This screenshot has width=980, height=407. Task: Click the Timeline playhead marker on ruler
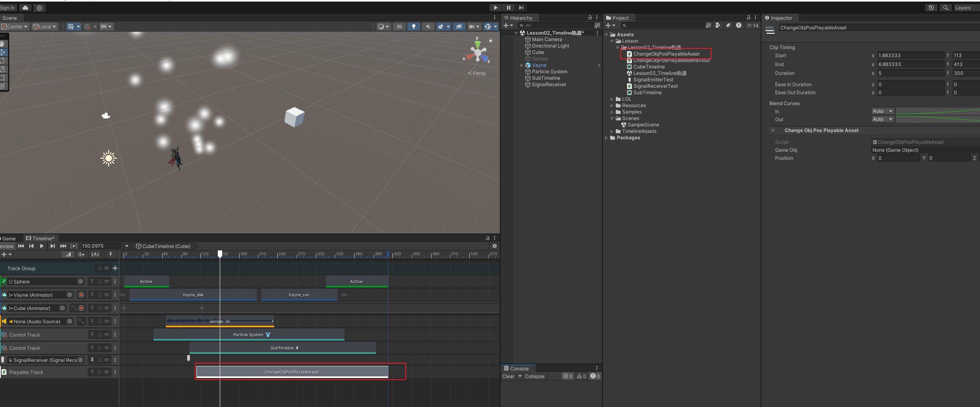click(220, 254)
